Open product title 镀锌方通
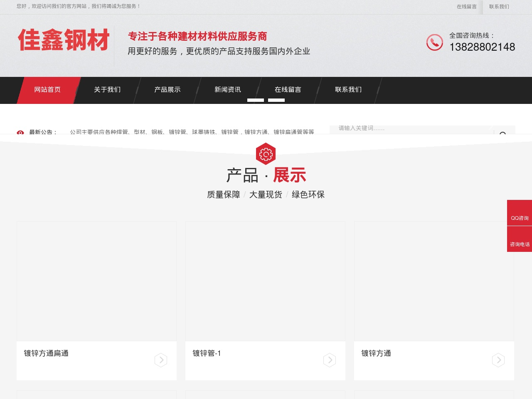This screenshot has width=532, height=399. pyautogui.click(x=376, y=353)
